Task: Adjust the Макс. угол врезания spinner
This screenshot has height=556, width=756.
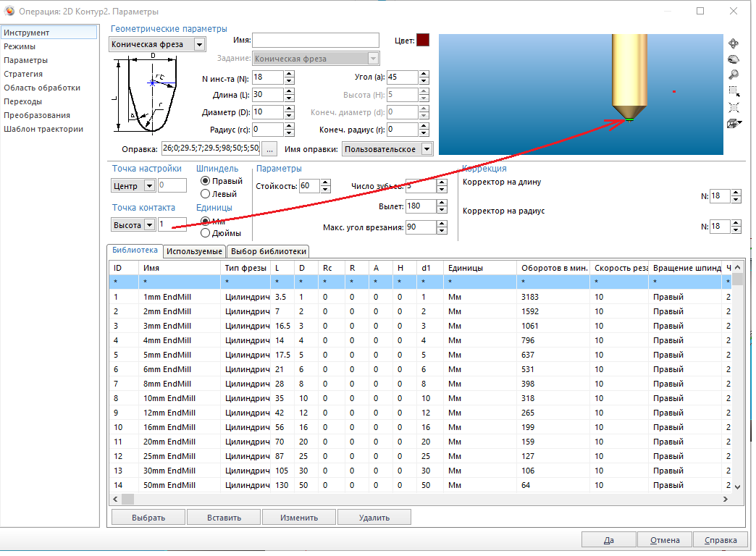Action: [x=442, y=227]
